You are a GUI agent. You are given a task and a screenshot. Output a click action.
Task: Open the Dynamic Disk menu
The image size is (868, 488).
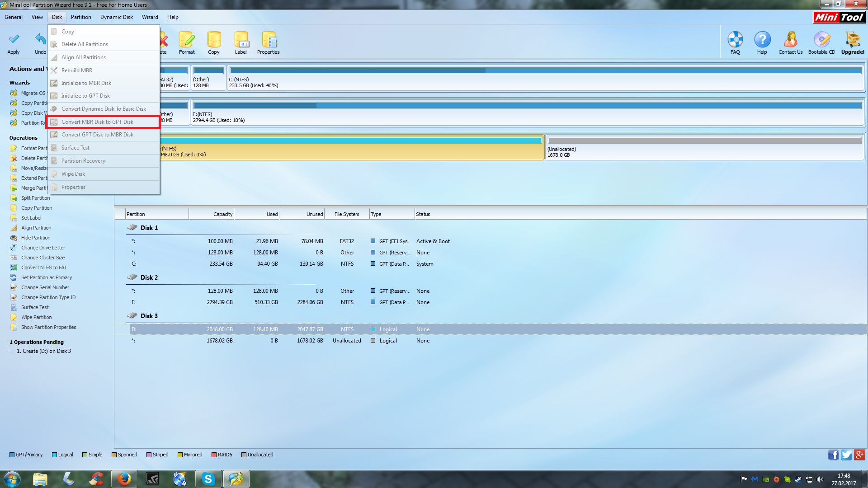click(116, 17)
